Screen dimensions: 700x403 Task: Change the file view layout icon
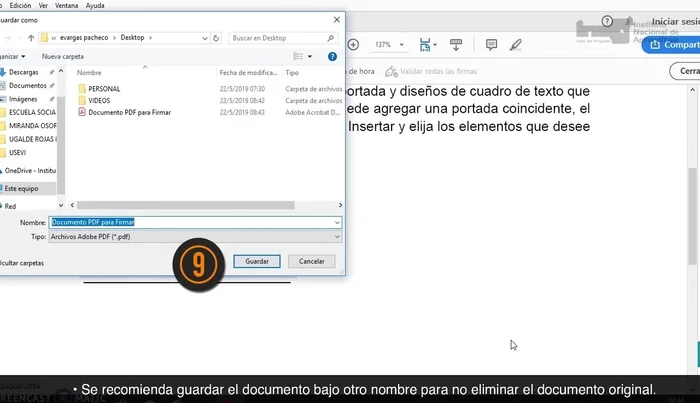tap(298, 56)
